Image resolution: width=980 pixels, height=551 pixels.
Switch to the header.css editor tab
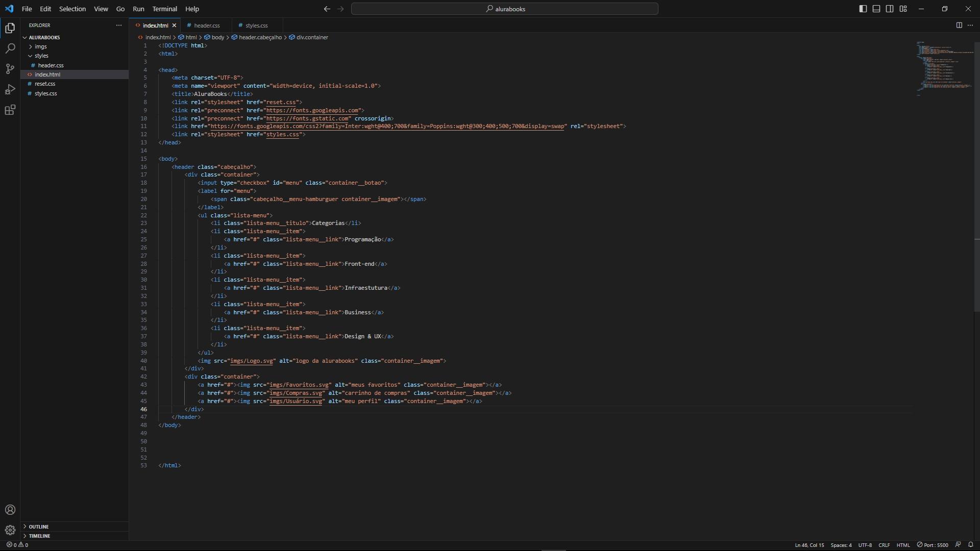click(206, 25)
